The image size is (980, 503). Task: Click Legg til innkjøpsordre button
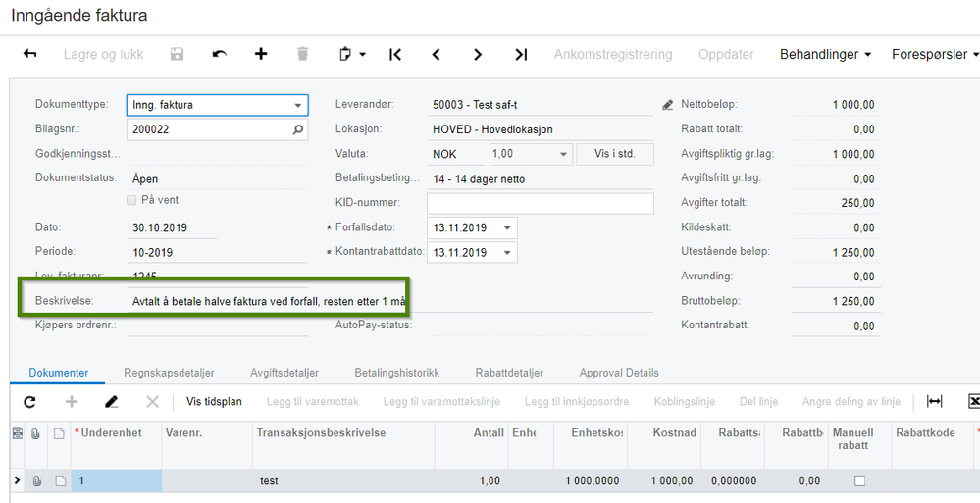click(x=577, y=401)
